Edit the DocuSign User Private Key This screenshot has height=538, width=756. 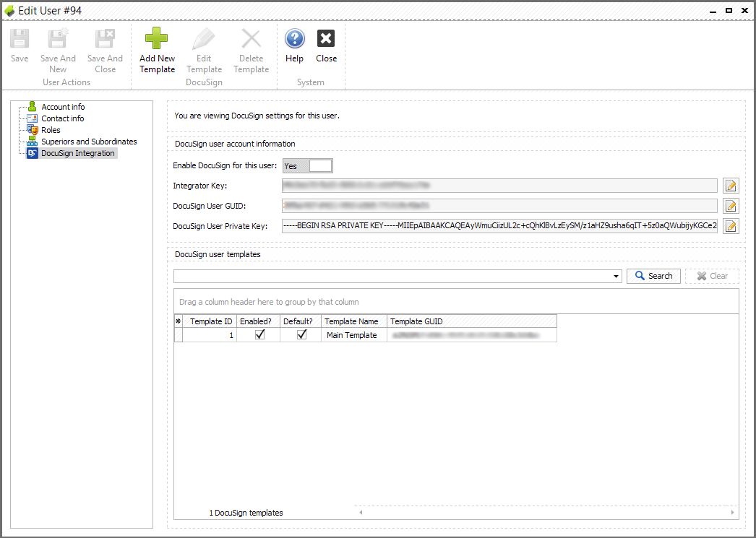click(731, 226)
